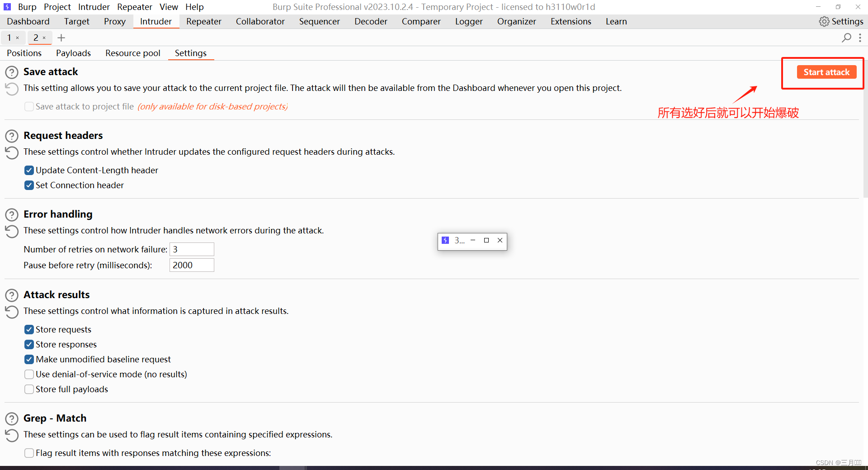
Task: Switch to the Target tab
Action: pos(76,21)
